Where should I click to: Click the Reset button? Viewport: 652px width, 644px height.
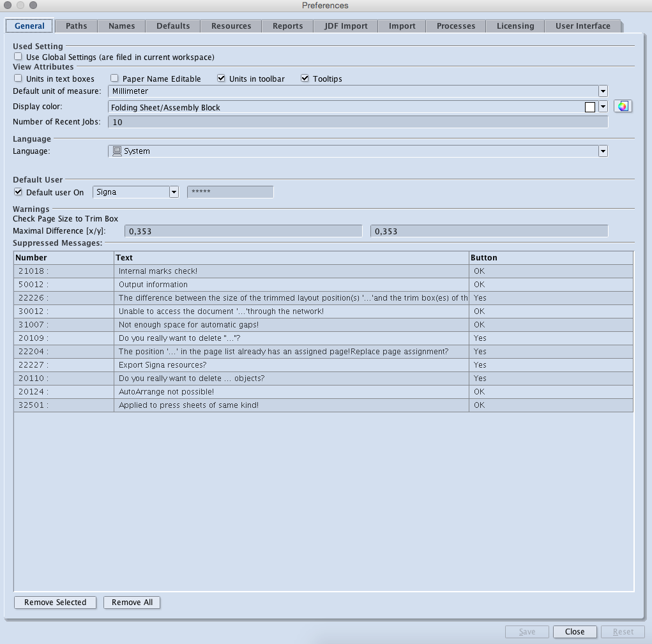[x=623, y=631]
